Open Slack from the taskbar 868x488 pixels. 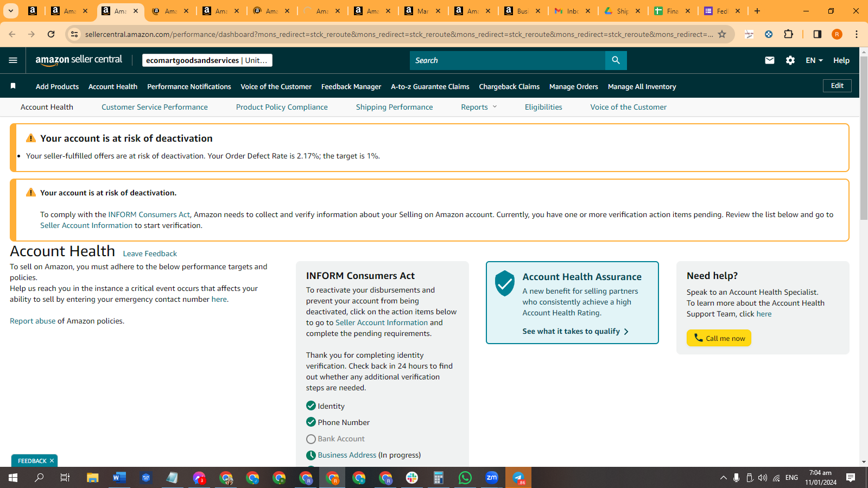point(412,478)
